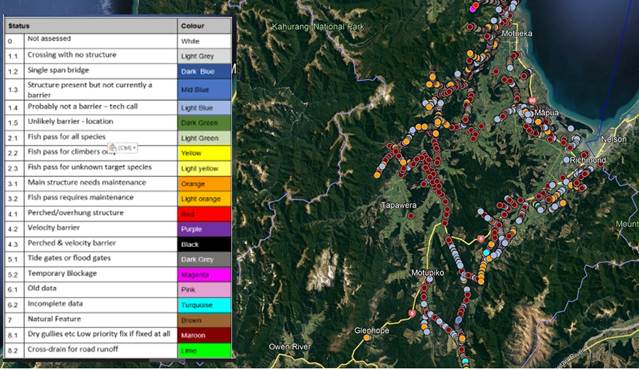This screenshot has width=639, height=369.
Task: Click 'Probably not a barrier – tech call'
Action: tap(82, 106)
